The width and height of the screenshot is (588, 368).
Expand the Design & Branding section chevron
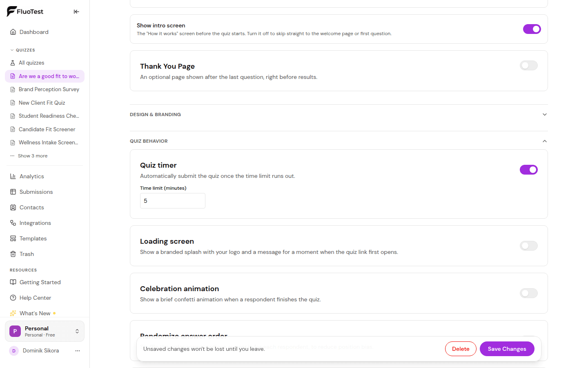[544, 114]
